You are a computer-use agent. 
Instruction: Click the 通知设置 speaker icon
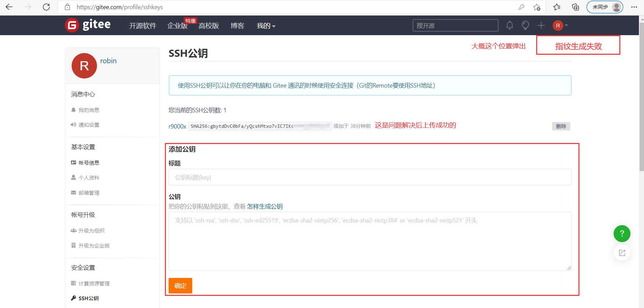coord(73,124)
